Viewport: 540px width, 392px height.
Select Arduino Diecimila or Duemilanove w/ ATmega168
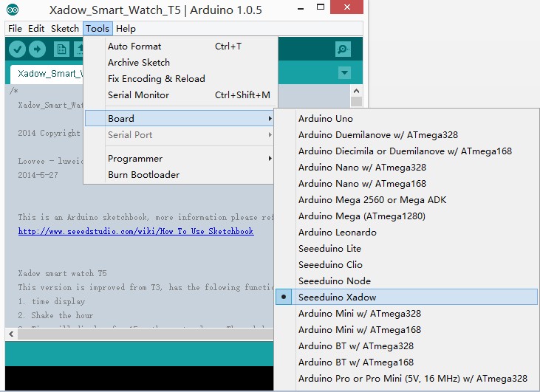(406, 151)
